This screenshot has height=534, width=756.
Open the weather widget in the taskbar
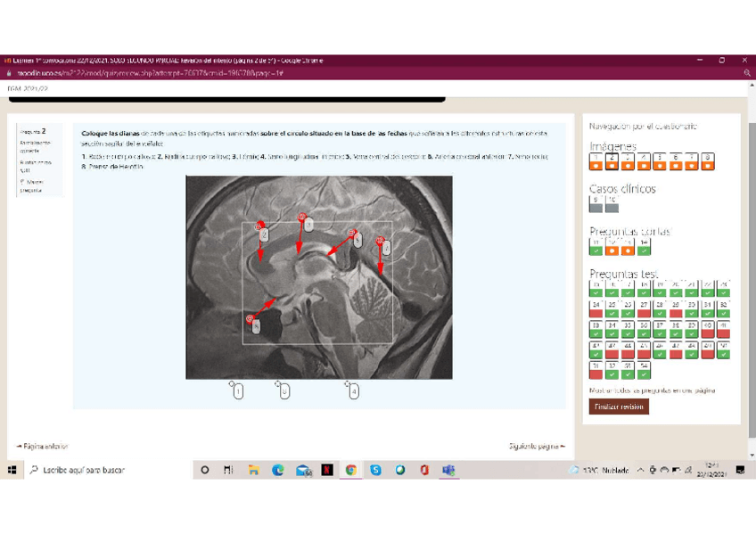(x=599, y=470)
